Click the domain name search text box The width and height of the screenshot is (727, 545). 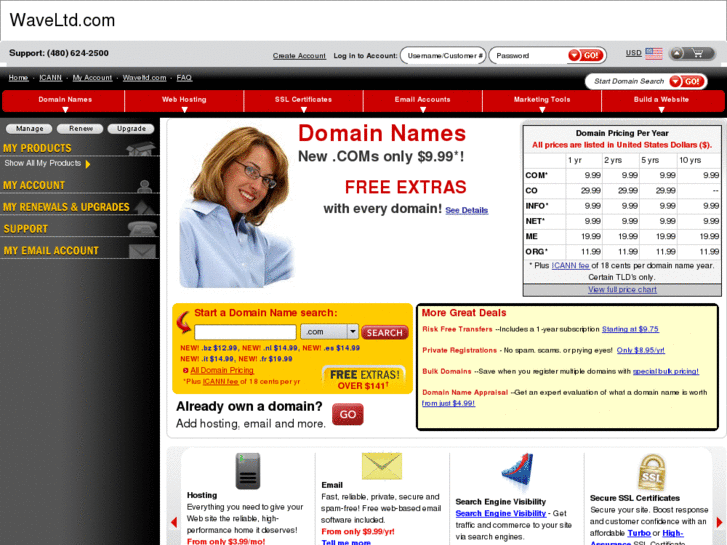pyautogui.click(x=245, y=332)
